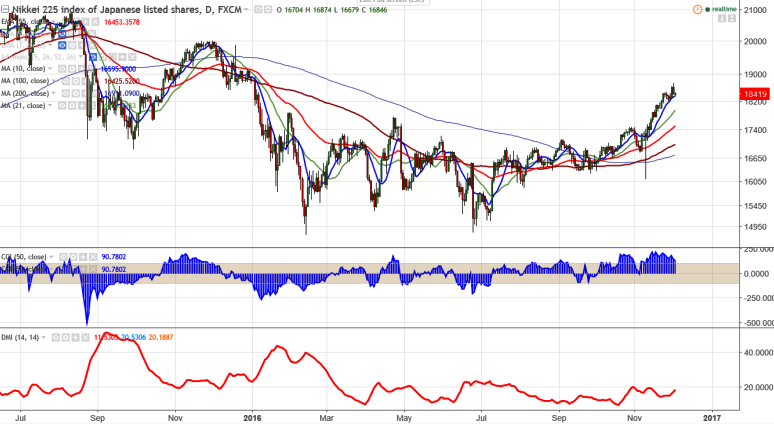The image size is (774, 424).
Task: Click the small icon before the OHLC values
Action: 268,9
